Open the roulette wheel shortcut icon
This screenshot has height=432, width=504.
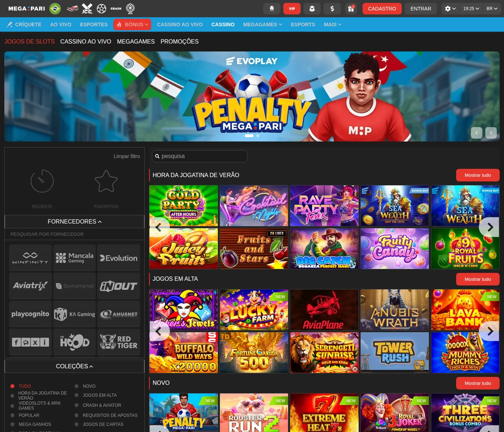coord(130,9)
